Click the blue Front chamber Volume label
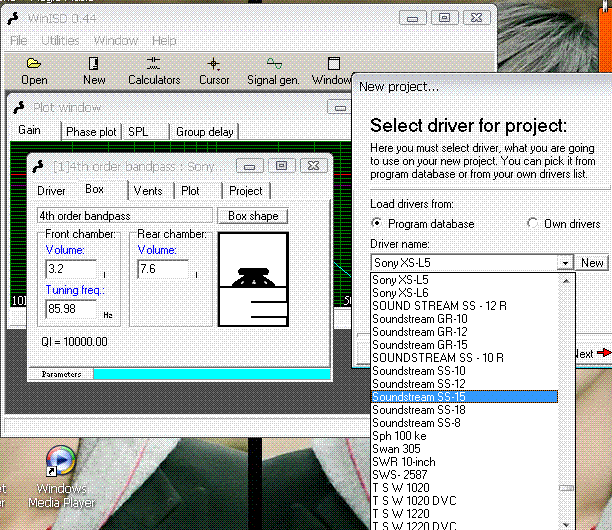 [x=65, y=250]
